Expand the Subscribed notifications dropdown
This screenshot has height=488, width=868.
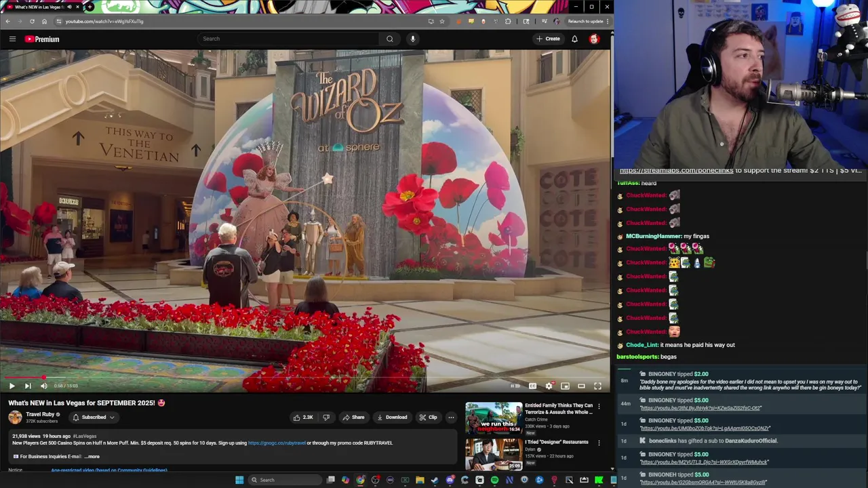coord(94,418)
